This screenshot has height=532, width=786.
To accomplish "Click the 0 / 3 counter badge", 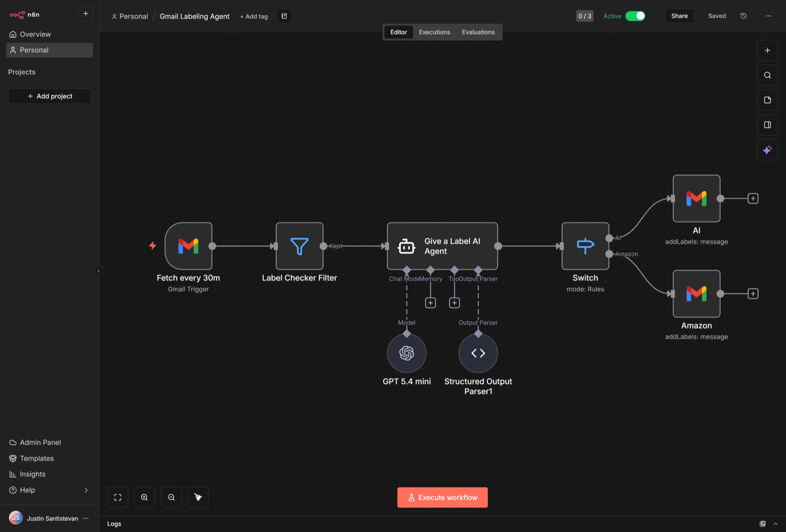I will [585, 16].
